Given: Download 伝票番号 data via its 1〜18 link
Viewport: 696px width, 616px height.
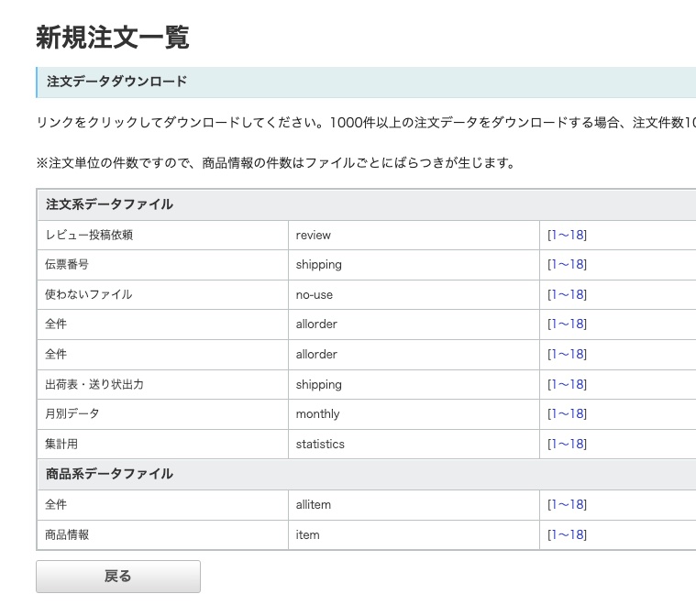Looking at the screenshot, I should (x=567, y=264).
